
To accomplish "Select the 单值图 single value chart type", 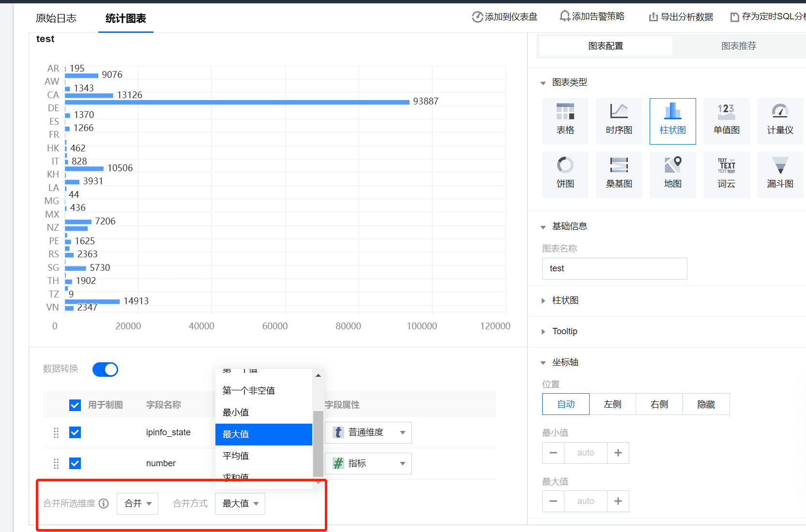I will coord(726,121).
